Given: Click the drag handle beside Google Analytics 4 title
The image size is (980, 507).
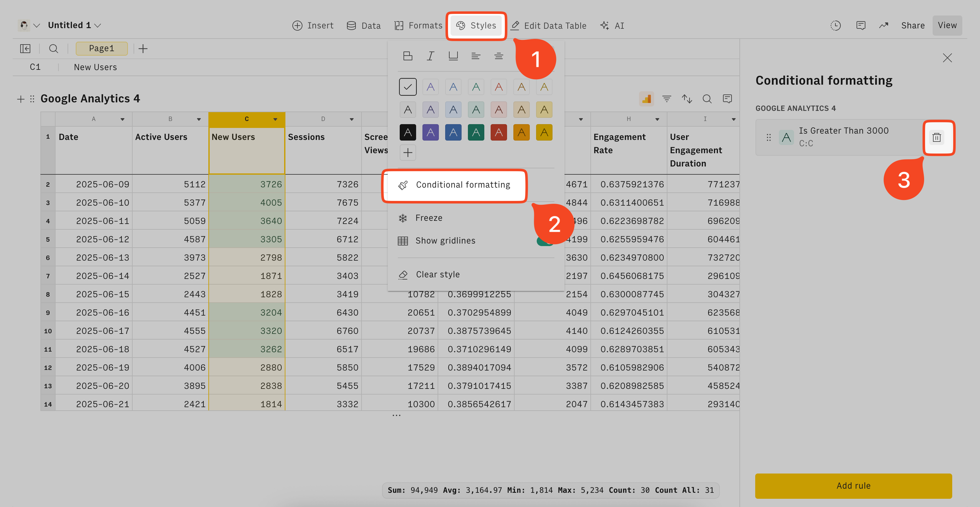Looking at the screenshot, I should click(x=32, y=99).
